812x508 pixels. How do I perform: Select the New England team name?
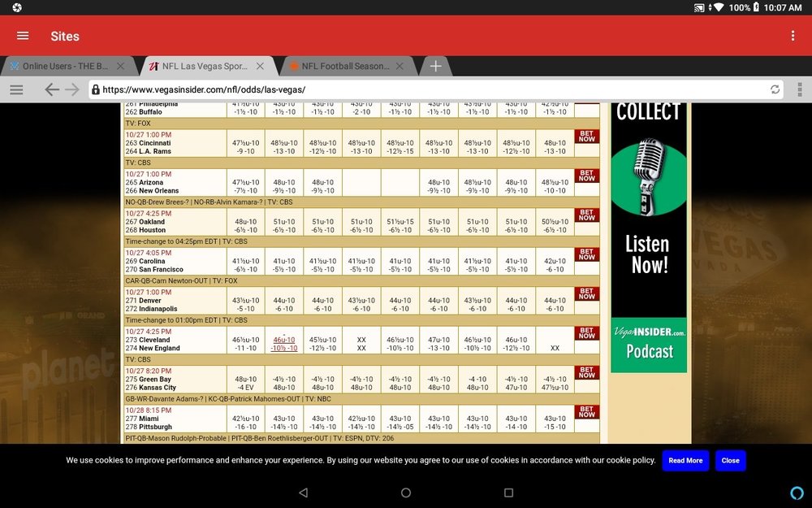click(159, 349)
